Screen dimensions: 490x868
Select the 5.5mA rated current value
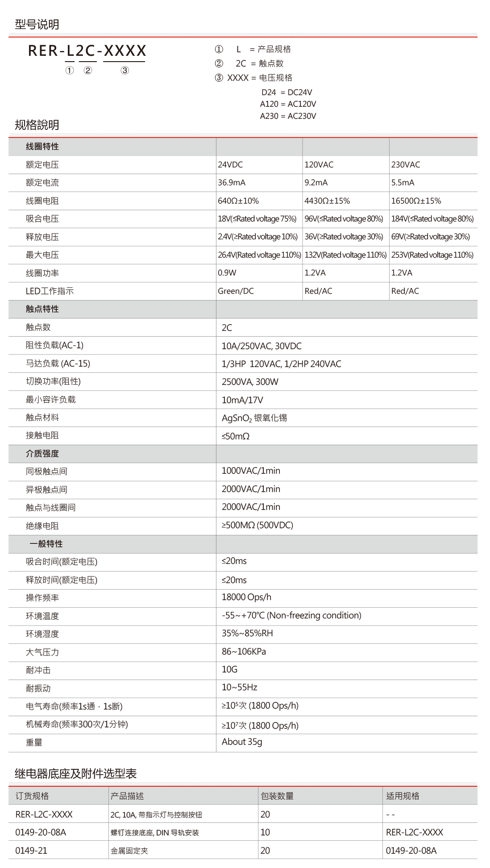(403, 183)
